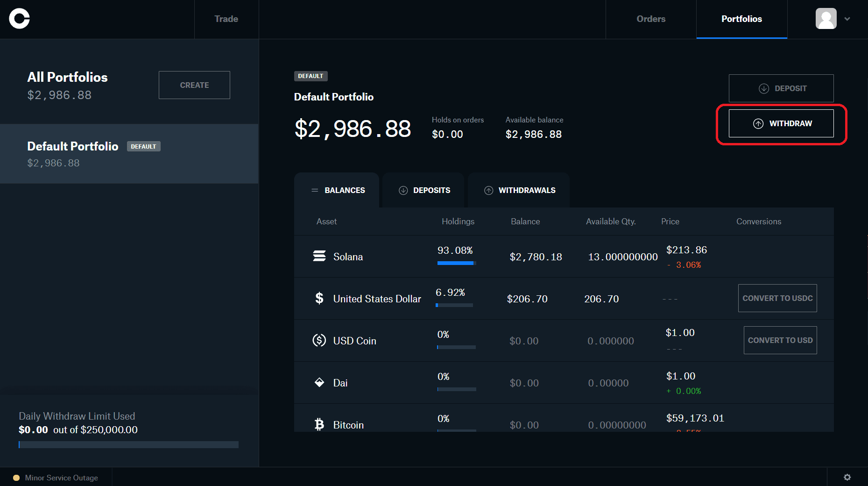Click Solana balance $2,780.18
868x486 pixels.
[536, 257]
